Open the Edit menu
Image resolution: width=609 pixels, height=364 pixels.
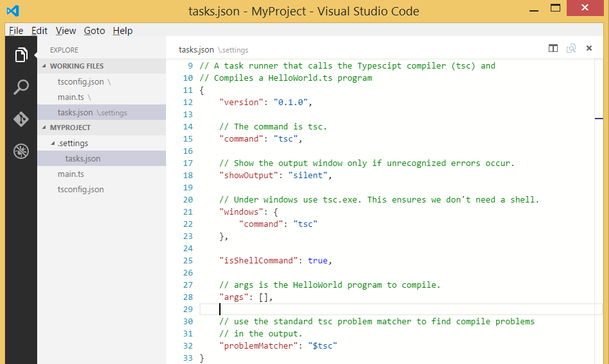coord(39,30)
